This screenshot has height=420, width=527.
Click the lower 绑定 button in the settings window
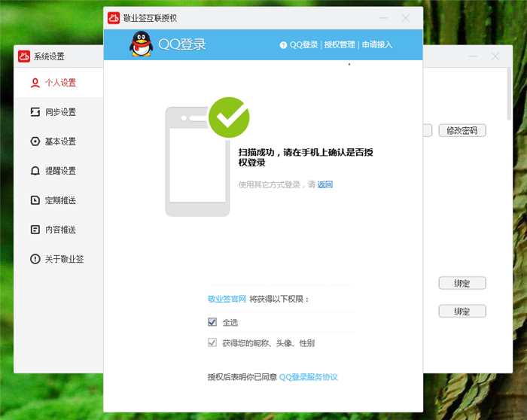point(462,311)
